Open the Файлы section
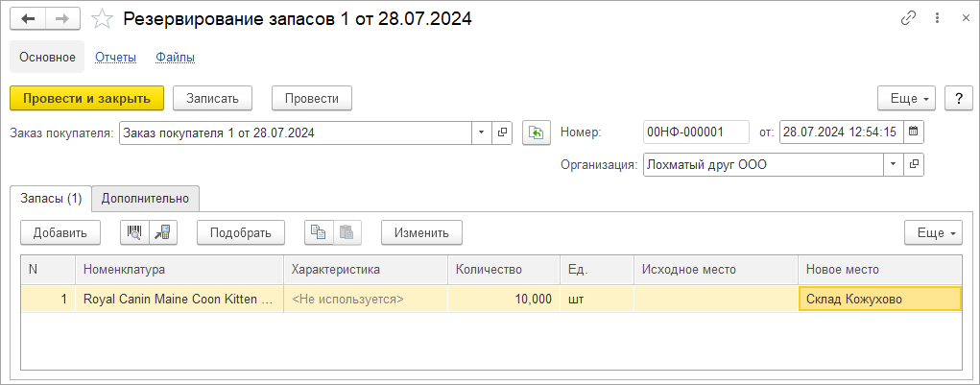Viewport: 980px width, 385px height. click(176, 58)
